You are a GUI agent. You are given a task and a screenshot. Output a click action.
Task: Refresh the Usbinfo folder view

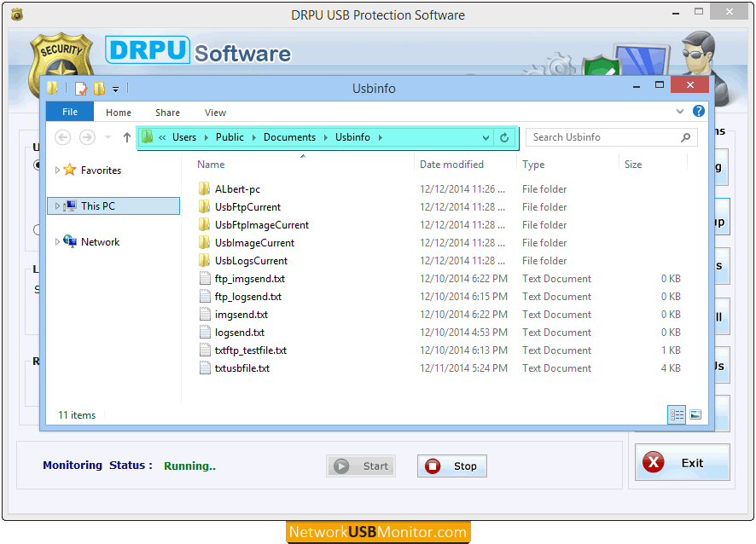tap(504, 138)
